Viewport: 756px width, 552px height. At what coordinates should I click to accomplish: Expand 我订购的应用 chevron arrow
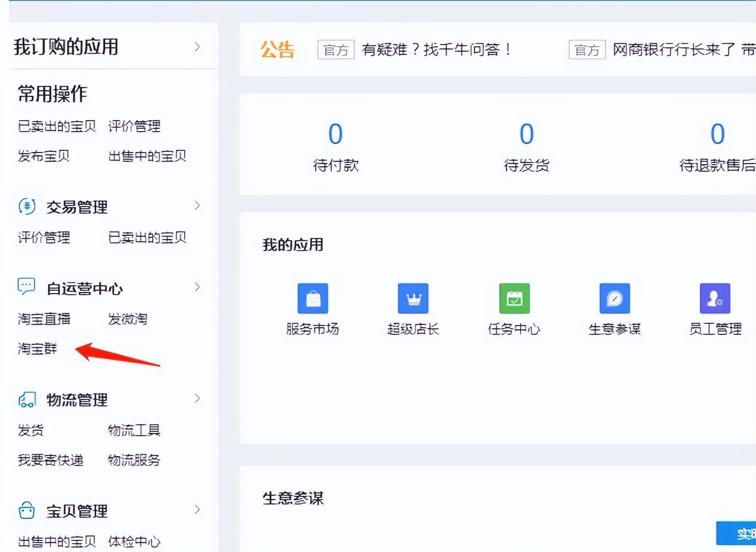[197, 47]
